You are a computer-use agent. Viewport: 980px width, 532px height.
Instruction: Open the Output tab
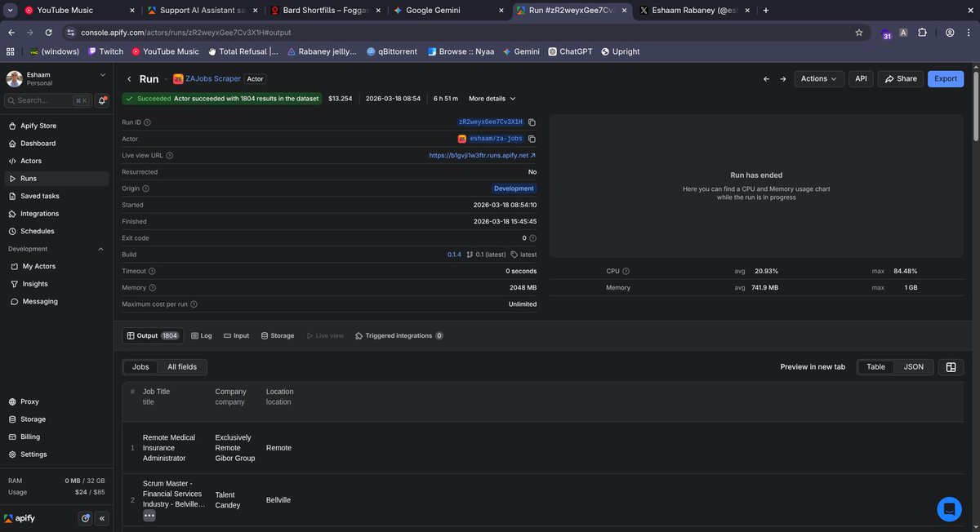pyautogui.click(x=153, y=335)
